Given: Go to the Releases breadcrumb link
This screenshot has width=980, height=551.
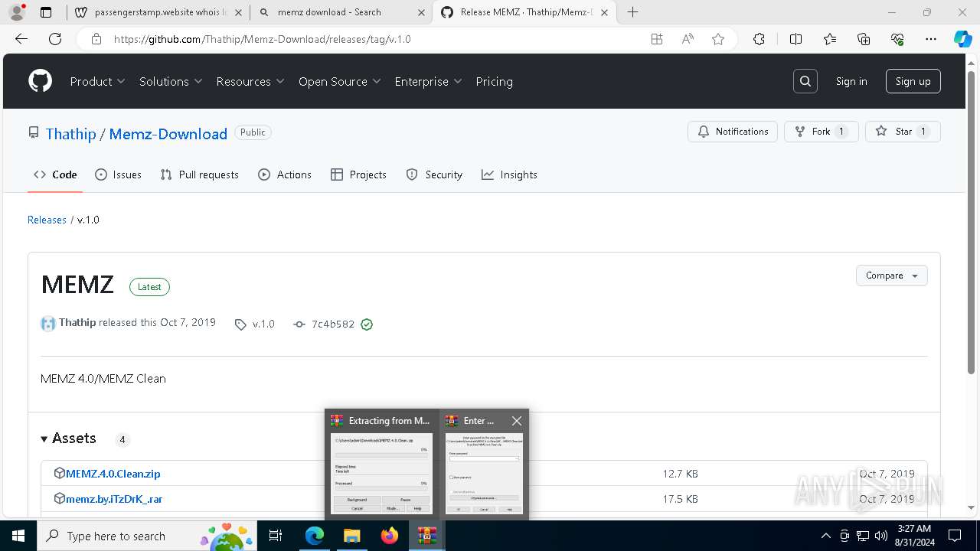Looking at the screenshot, I should point(47,220).
